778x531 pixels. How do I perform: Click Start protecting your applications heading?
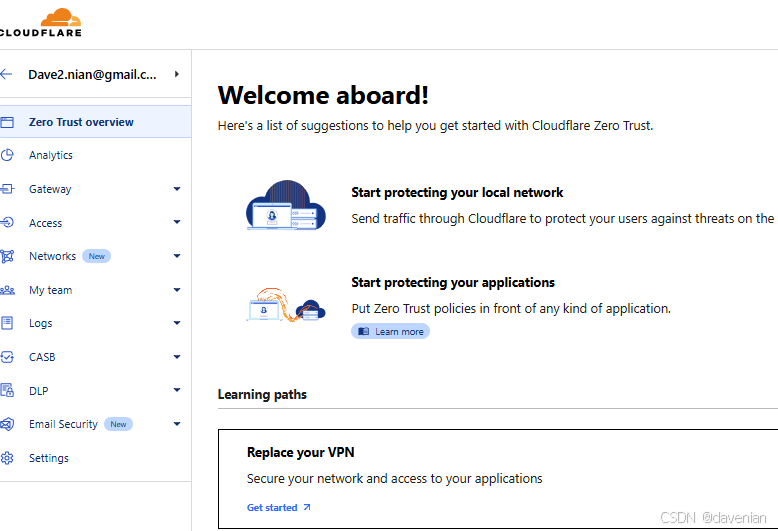click(x=453, y=282)
